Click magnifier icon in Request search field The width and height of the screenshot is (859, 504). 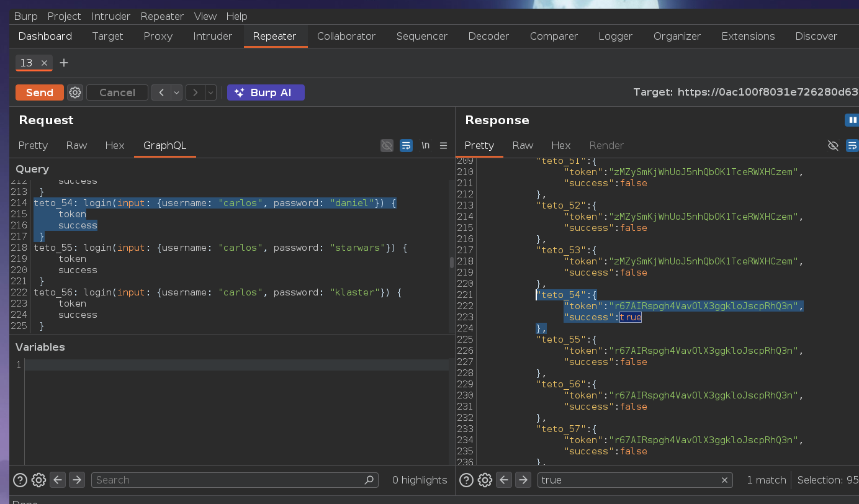(369, 480)
